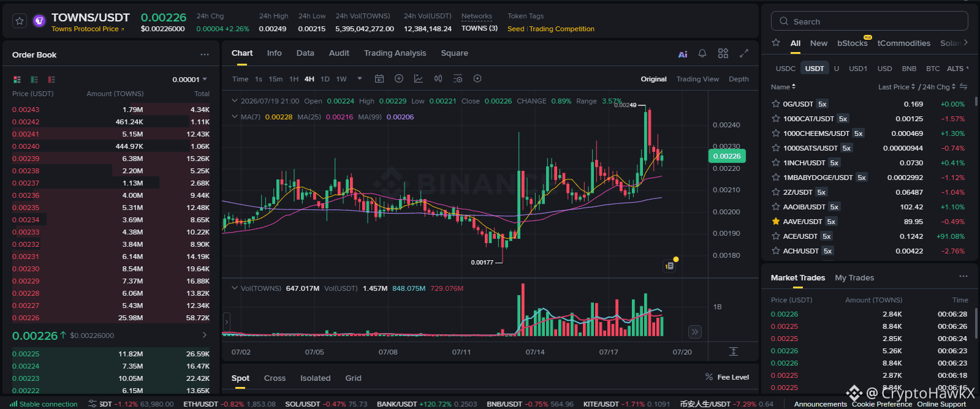Favorite the 0G/USDT pair star
The width and height of the screenshot is (980, 409).
click(776, 104)
